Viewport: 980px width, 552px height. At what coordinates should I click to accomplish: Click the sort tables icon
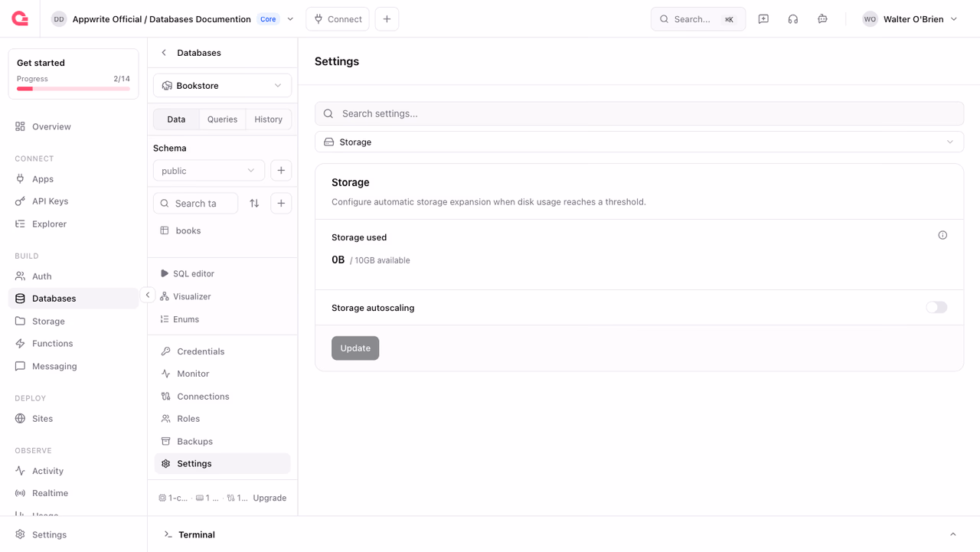[254, 204]
